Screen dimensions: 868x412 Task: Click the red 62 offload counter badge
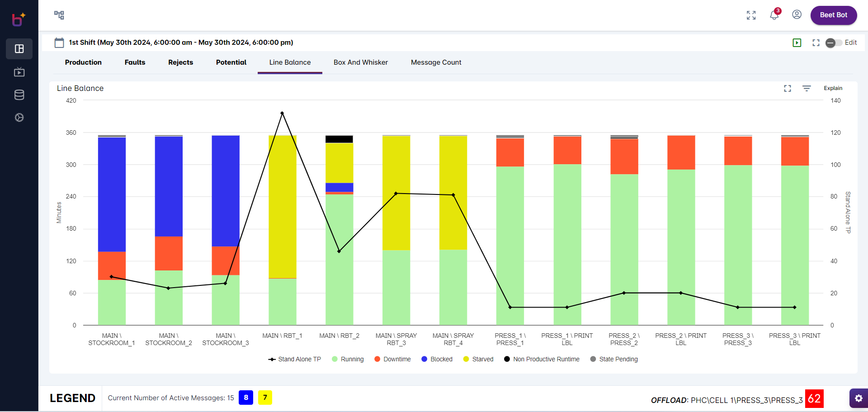pos(814,398)
